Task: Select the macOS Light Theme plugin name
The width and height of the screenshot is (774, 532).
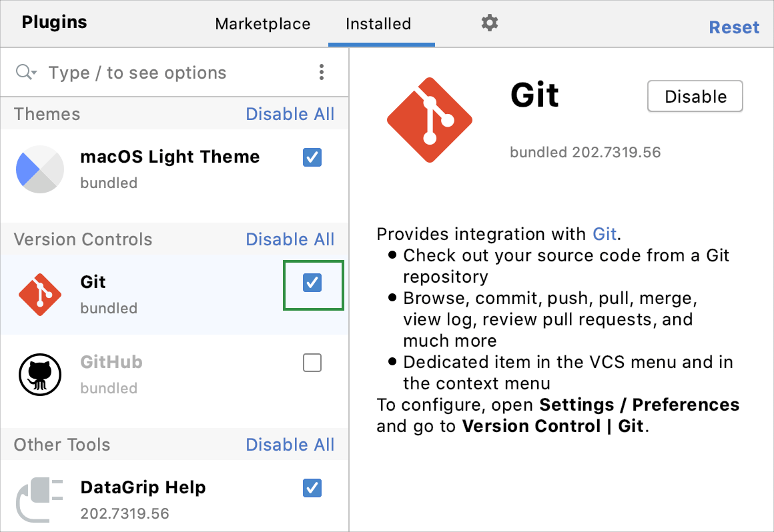Action: pos(169,157)
